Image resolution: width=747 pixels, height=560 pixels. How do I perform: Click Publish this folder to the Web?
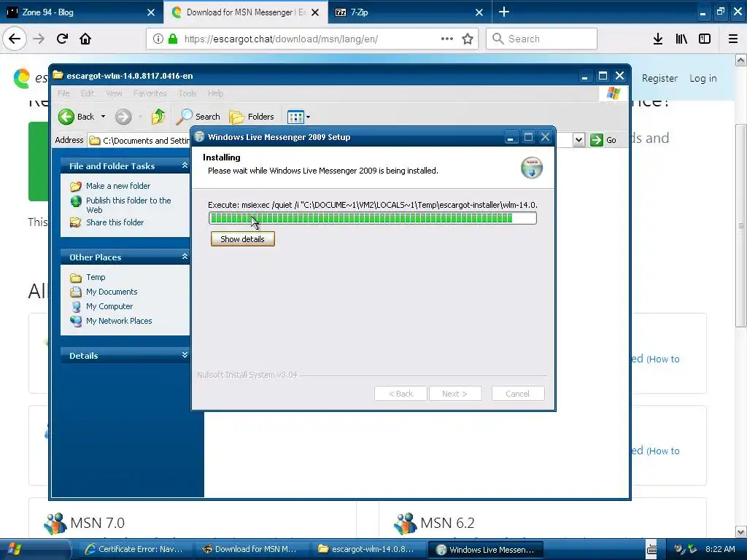(128, 205)
